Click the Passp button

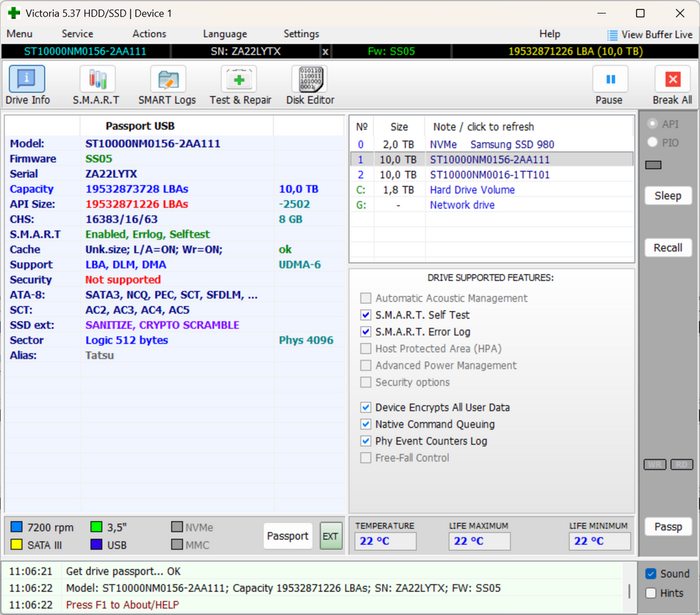coord(668,527)
